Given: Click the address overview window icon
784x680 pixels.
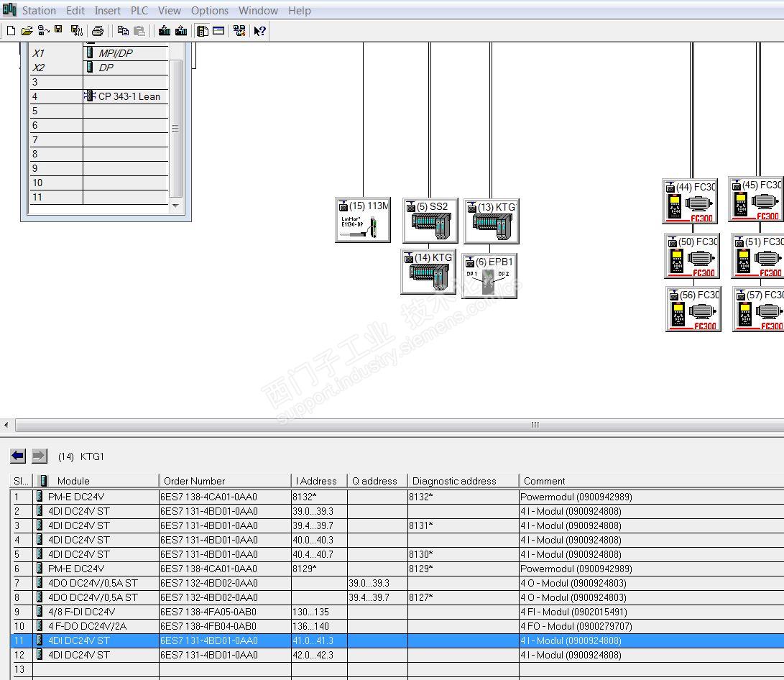Looking at the screenshot, I should 218,31.
